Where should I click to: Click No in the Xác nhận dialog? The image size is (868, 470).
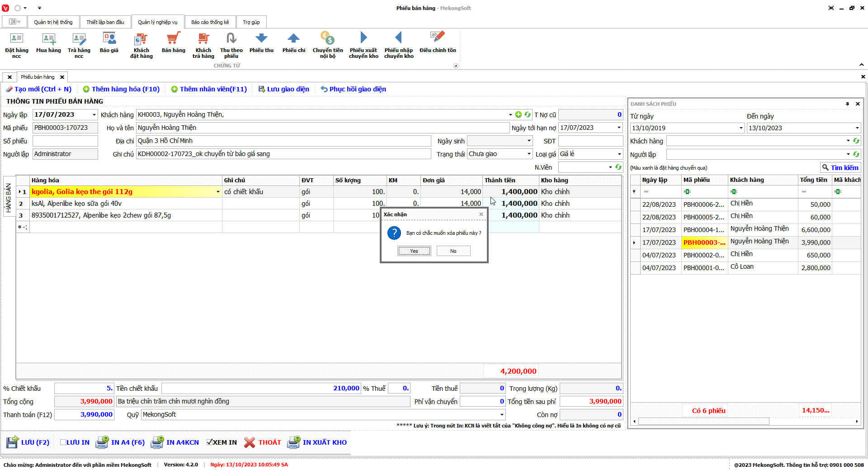(x=453, y=251)
